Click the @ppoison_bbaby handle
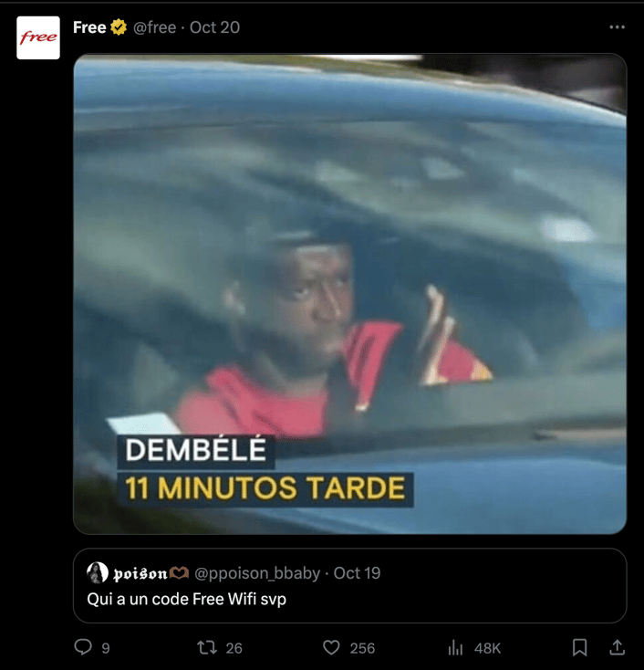The image size is (644, 670). [x=257, y=573]
